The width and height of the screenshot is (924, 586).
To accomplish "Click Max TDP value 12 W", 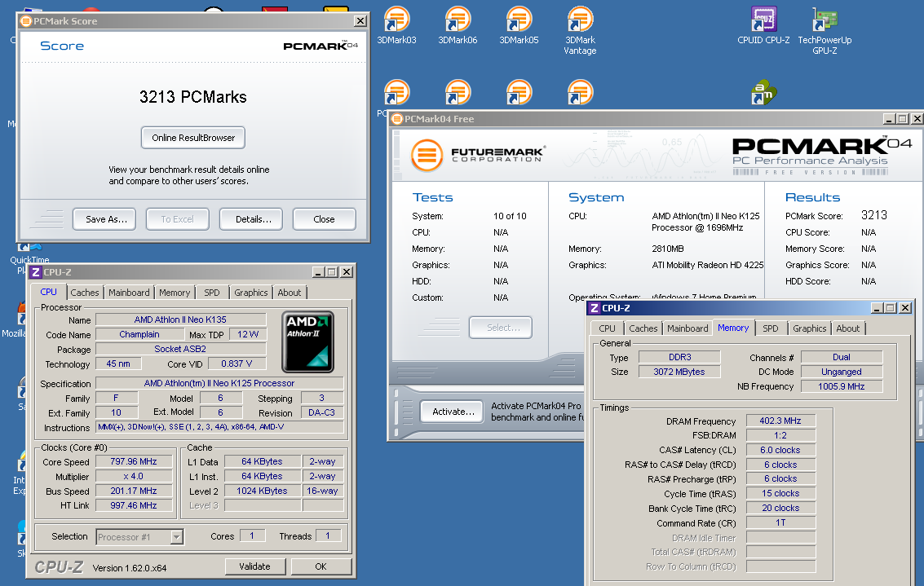I will (x=248, y=334).
